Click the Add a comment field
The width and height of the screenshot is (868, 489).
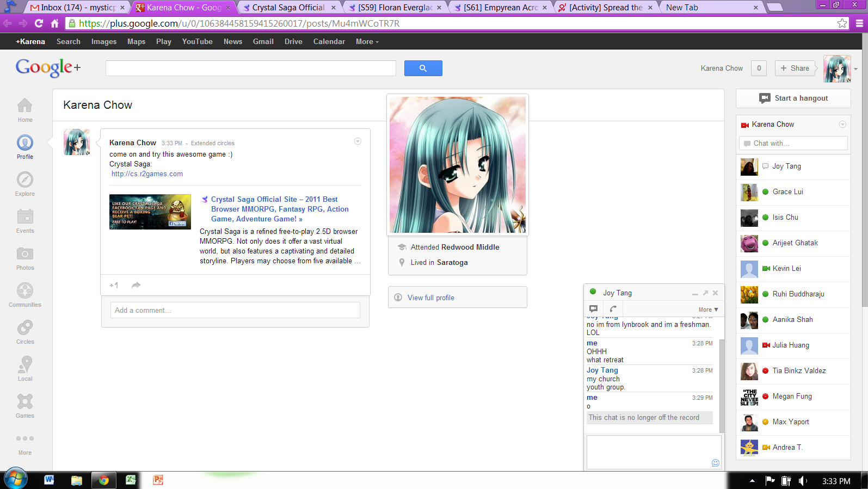coord(235,310)
